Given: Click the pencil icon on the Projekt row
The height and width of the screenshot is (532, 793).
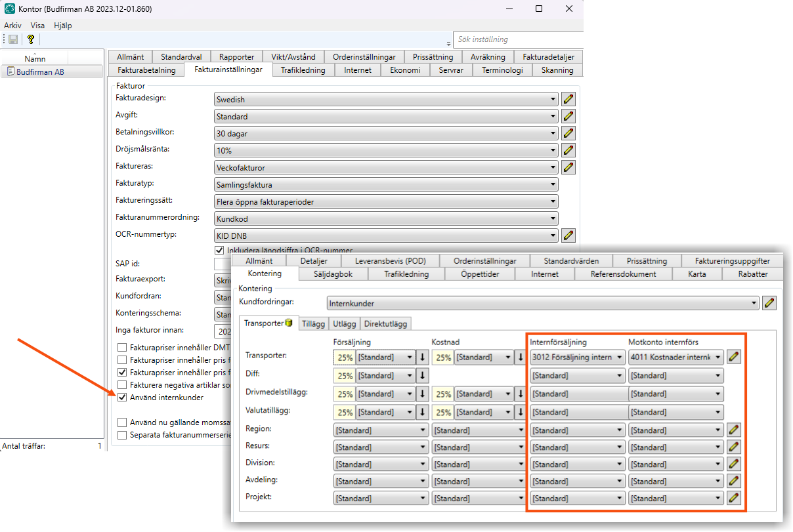Looking at the screenshot, I should [735, 499].
